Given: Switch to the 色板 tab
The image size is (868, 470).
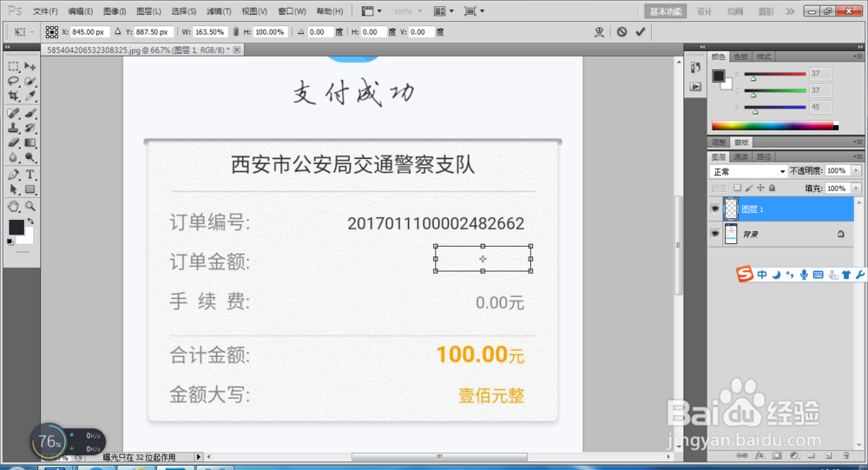Looking at the screenshot, I should tap(740, 56).
